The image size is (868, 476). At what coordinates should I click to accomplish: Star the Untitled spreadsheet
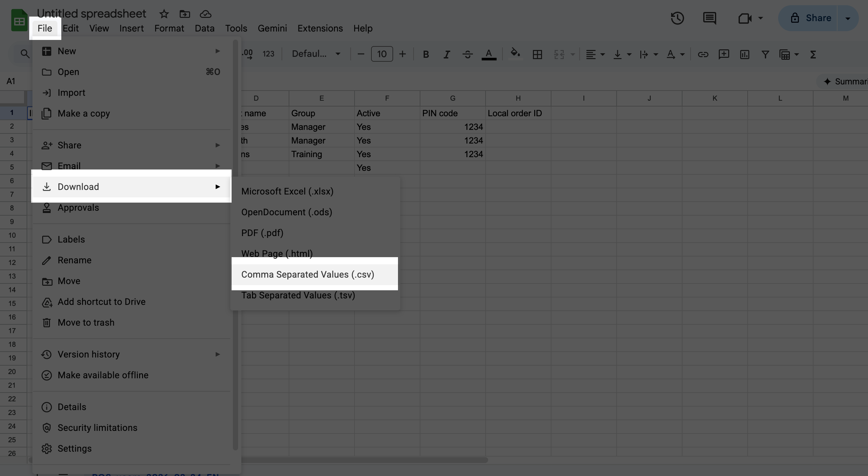tap(164, 14)
